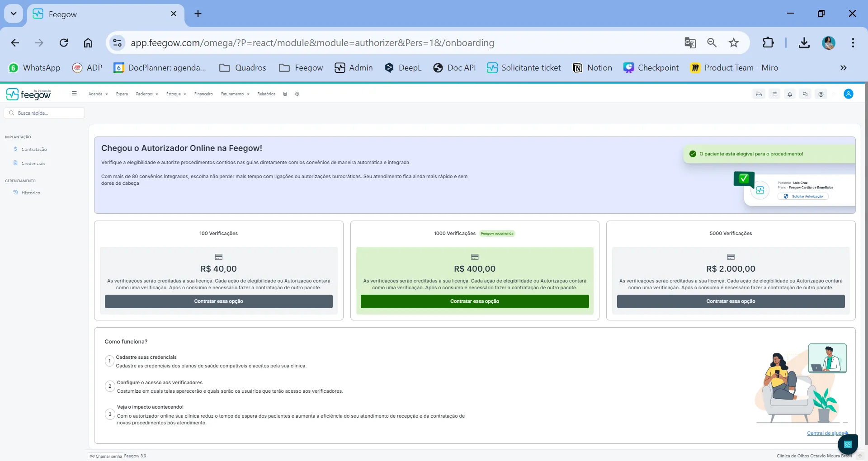Open the Solicitante ticket bookmark
The image size is (868, 461).
coord(524,68)
